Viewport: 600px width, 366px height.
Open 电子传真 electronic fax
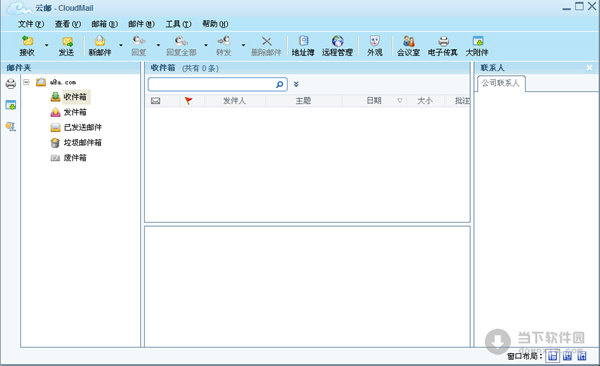[x=443, y=46]
